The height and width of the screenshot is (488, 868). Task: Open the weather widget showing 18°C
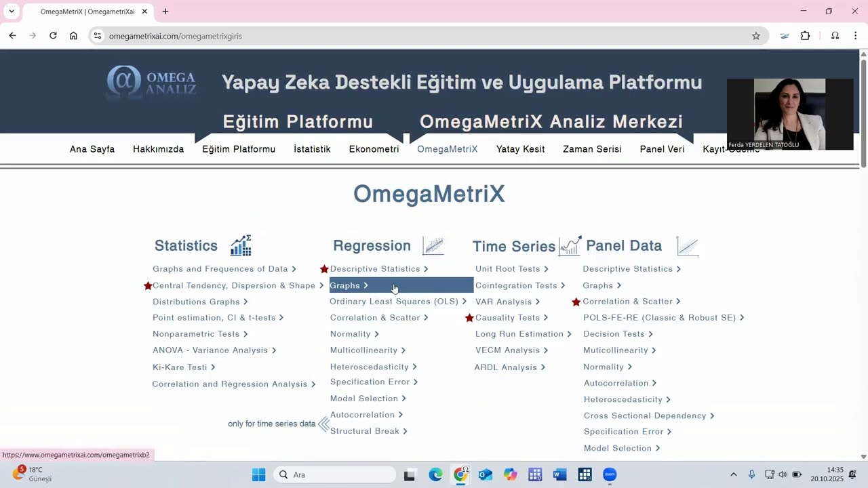[x=33, y=474]
